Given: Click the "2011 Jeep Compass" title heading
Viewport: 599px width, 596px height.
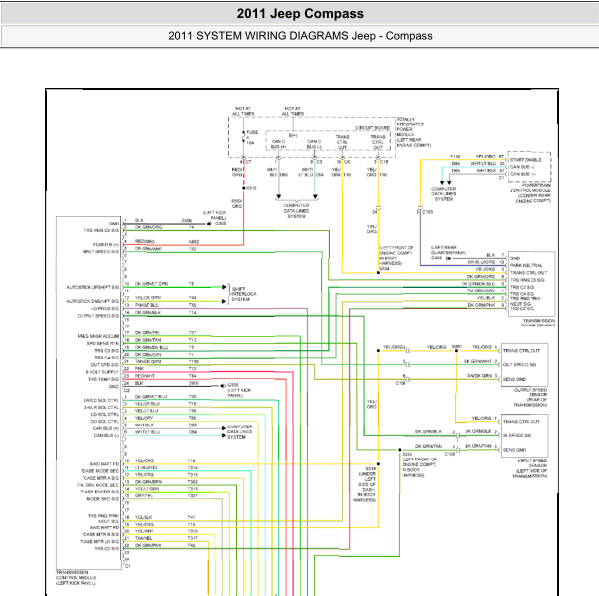Looking at the screenshot, I should (300, 14).
